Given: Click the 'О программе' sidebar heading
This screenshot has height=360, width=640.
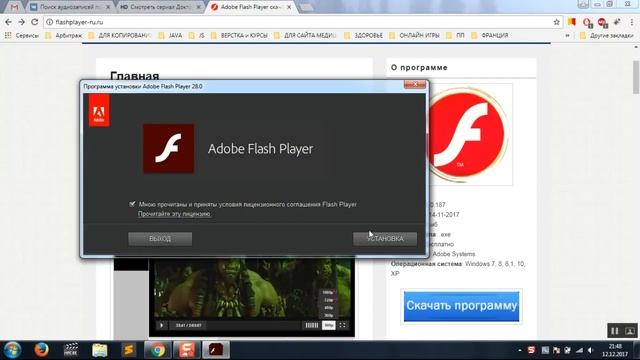Looking at the screenshot, I should click(419, 67).
